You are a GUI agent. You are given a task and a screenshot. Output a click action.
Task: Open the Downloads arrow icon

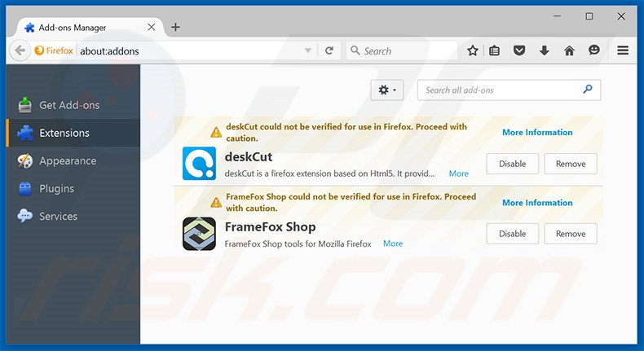(x=545, y=51)
